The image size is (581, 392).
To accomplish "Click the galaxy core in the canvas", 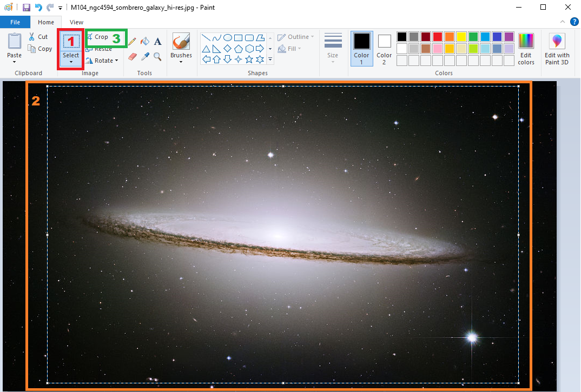I will 278,236.
